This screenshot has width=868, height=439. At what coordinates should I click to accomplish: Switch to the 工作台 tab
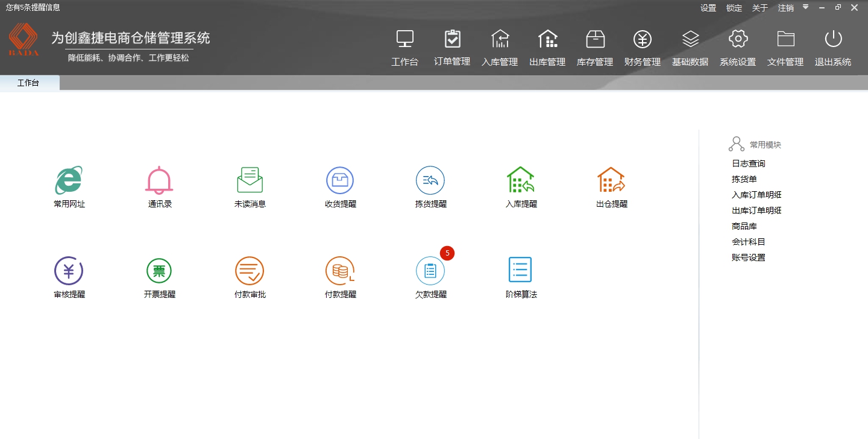[28, 83]
